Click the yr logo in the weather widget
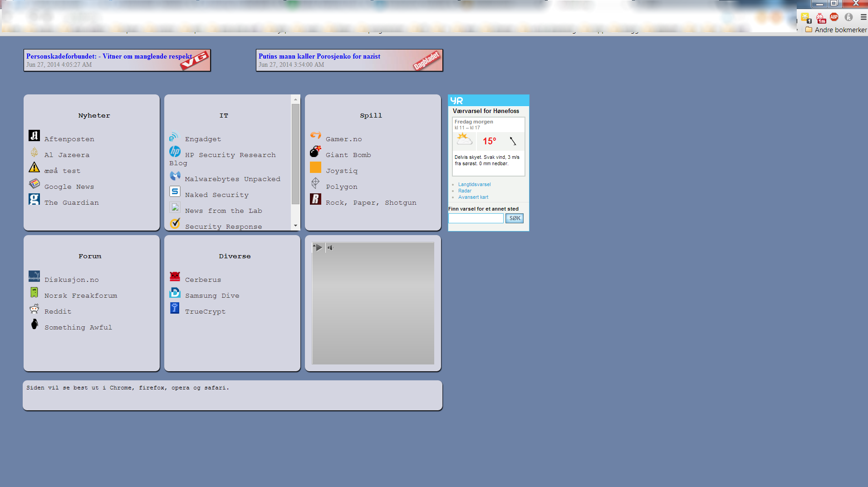The width and height of the screenshot is (868, 487). click(456, 101)
